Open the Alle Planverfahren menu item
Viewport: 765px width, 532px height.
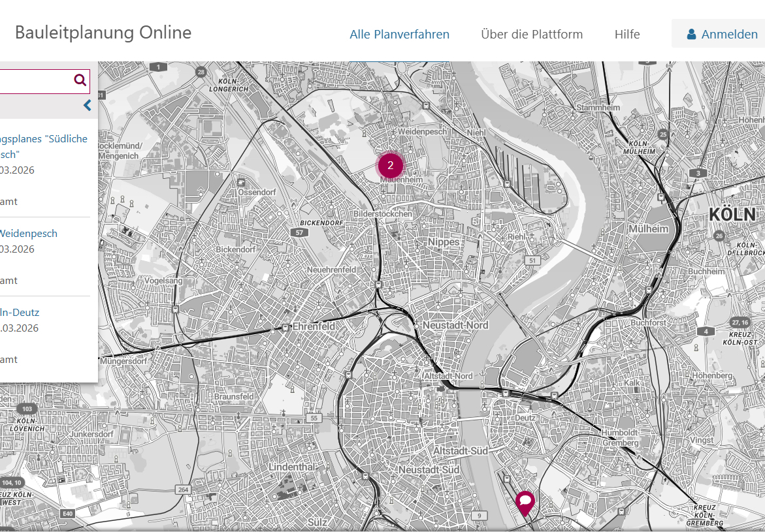(399, 35)
